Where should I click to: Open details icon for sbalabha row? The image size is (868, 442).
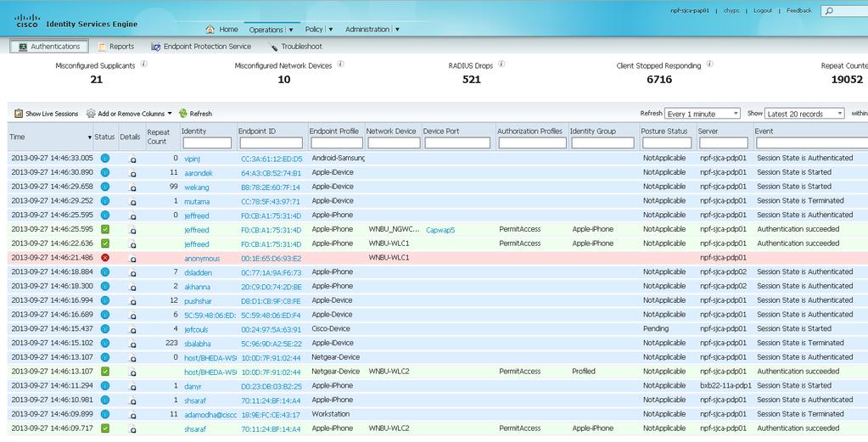click(132, 344)
